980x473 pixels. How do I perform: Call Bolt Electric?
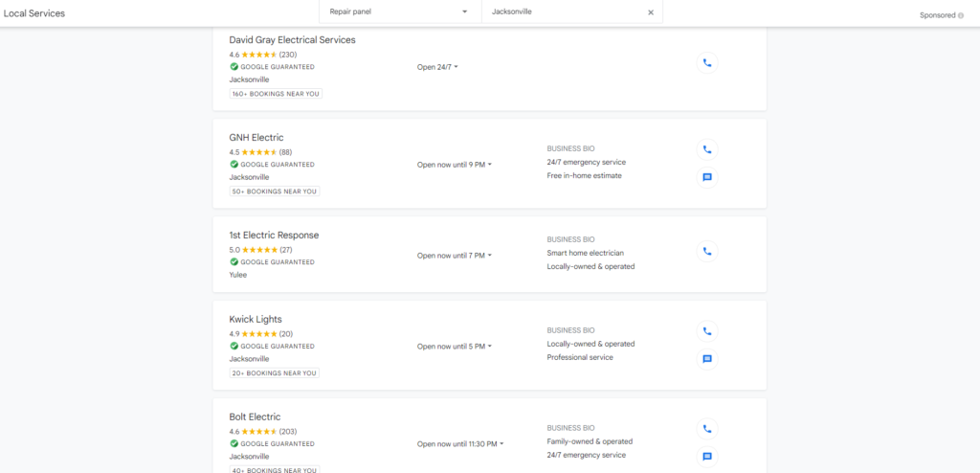(x=707, y=429)
